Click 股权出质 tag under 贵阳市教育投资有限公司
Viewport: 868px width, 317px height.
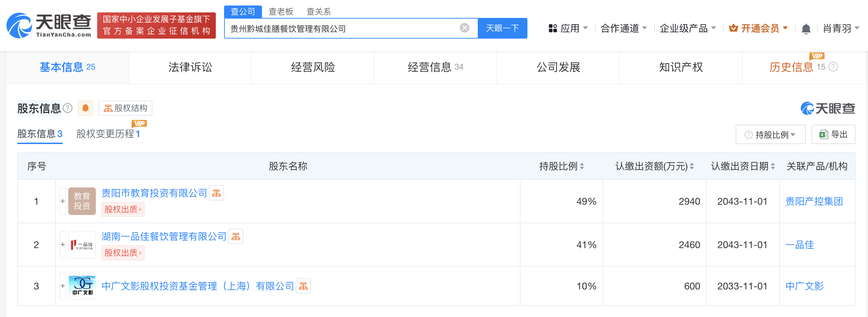coord(123,209)
